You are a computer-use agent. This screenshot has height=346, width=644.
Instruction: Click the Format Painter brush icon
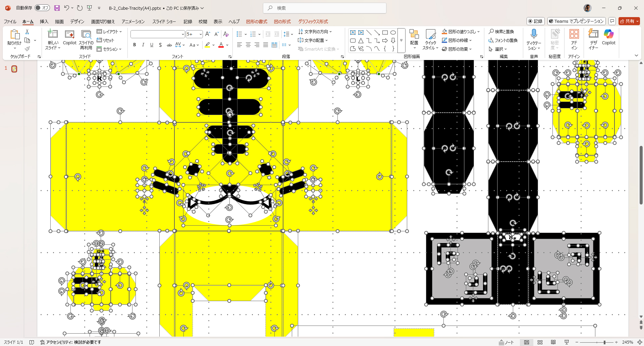[x=27, y=49]
